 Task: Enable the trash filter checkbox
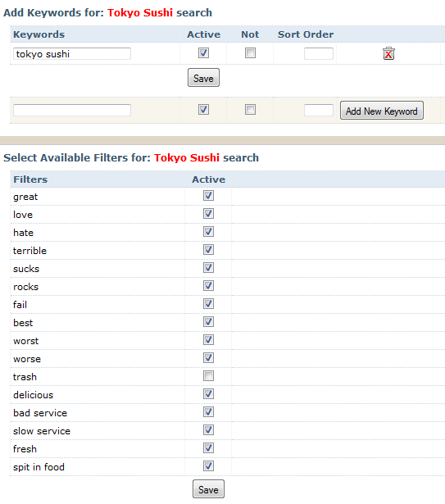208,376
